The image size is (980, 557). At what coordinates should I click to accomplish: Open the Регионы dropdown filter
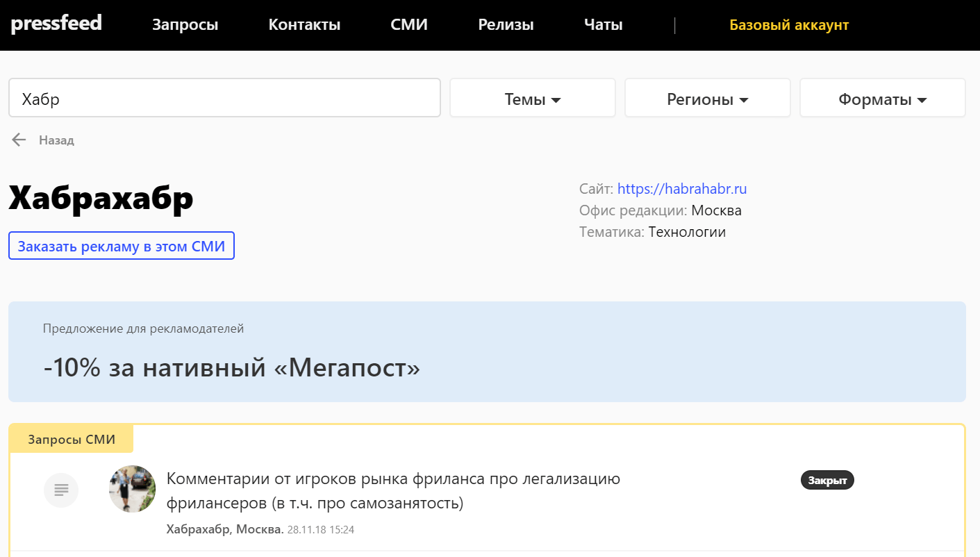pos(707,99)
